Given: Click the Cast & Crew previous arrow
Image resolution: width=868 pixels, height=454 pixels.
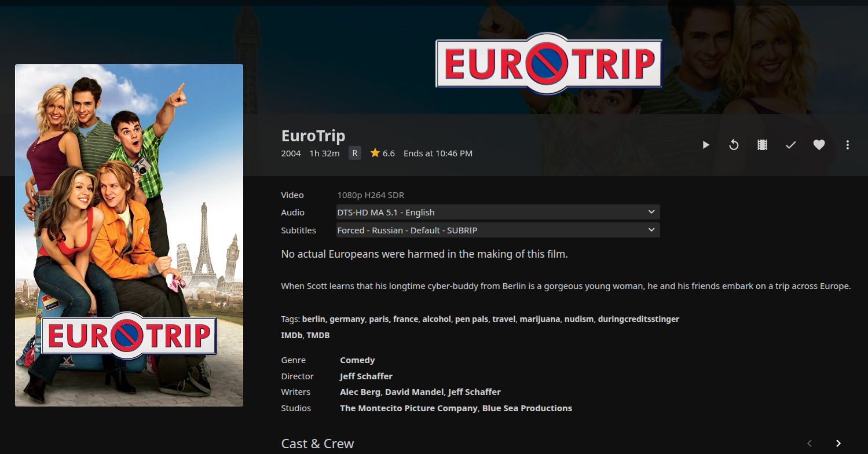Looking at the screenshot, I should (810, 444).
